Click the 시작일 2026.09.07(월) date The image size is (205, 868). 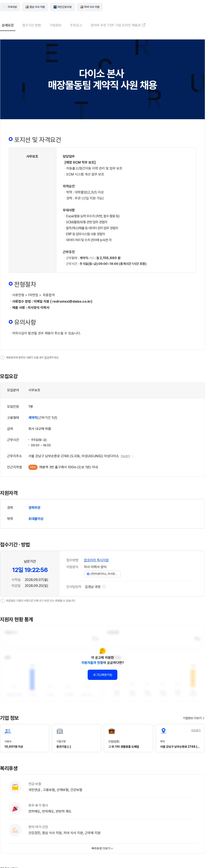37,580
